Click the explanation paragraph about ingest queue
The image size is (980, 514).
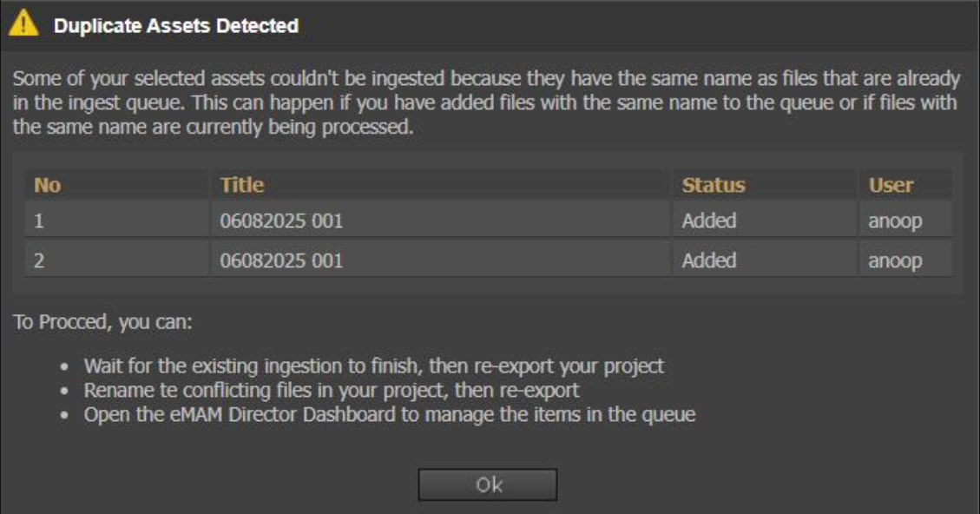coord(486,102)
